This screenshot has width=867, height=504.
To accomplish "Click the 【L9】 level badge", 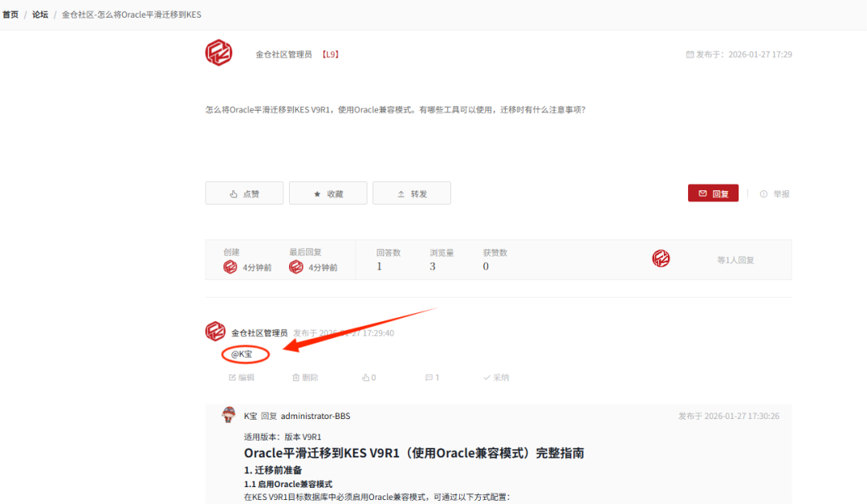I will pyautogui.click(x=330, y=54).
